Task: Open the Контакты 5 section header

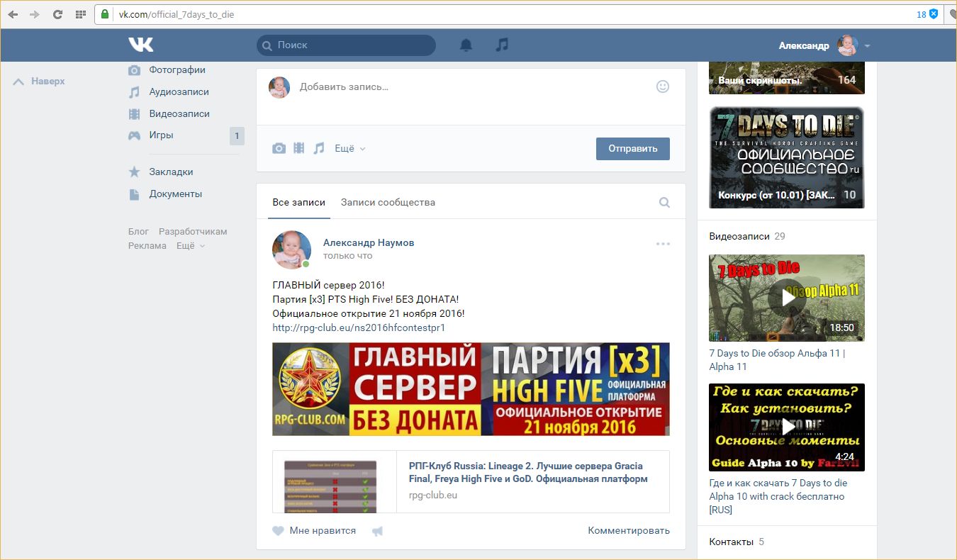Action: click(737, 542)
